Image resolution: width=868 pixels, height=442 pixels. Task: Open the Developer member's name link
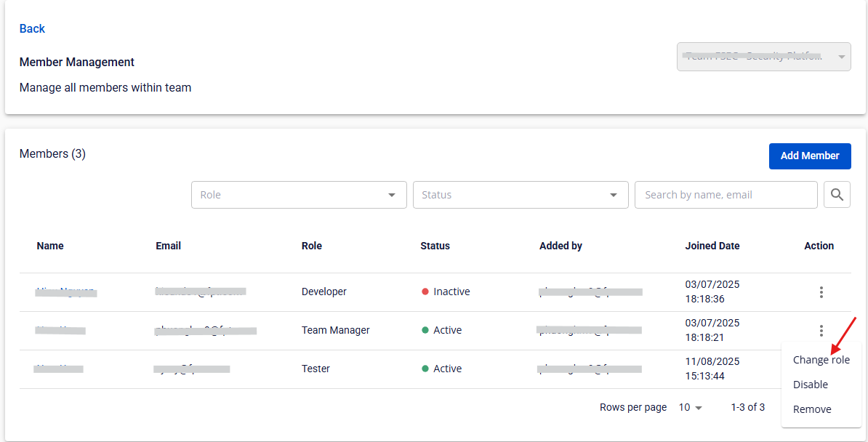tap(65, 292)
